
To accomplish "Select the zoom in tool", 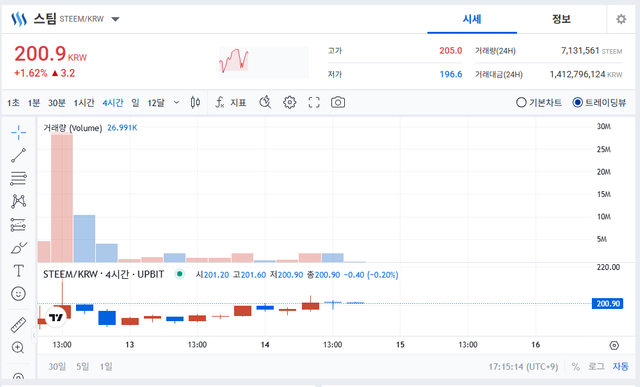I will (x=18, y=347).
